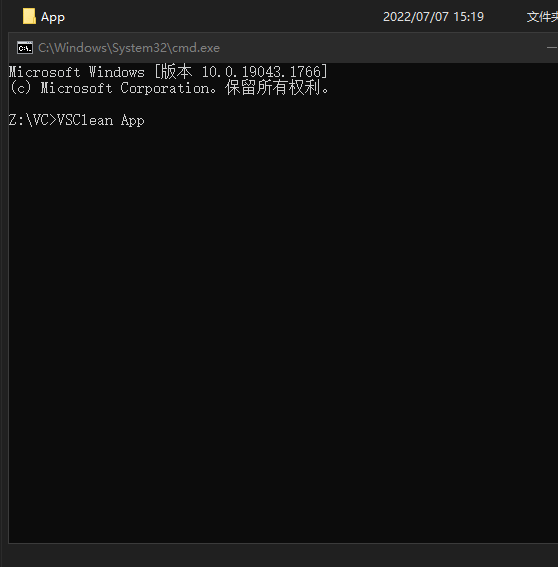
Task: Click the App folder name label
Action: tap(53, 17)
